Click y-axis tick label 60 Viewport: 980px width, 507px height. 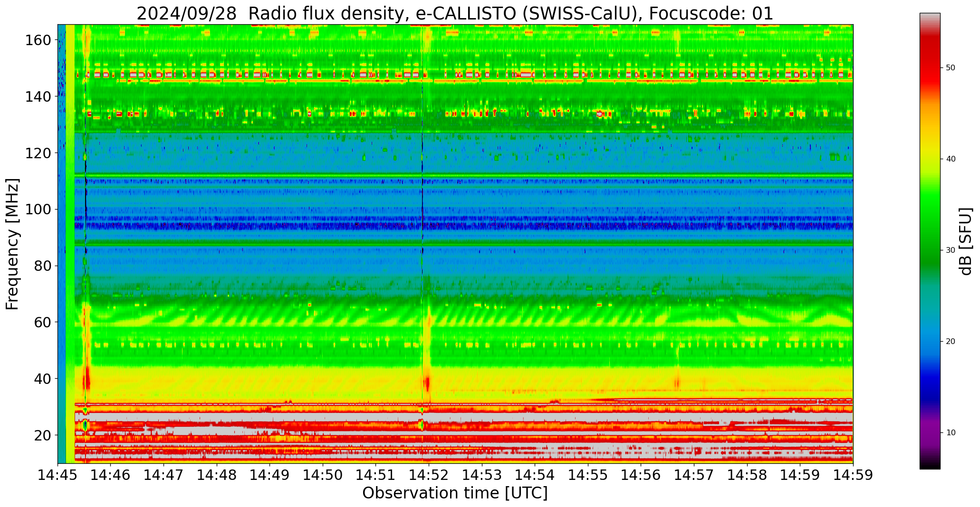pos(43,322)
